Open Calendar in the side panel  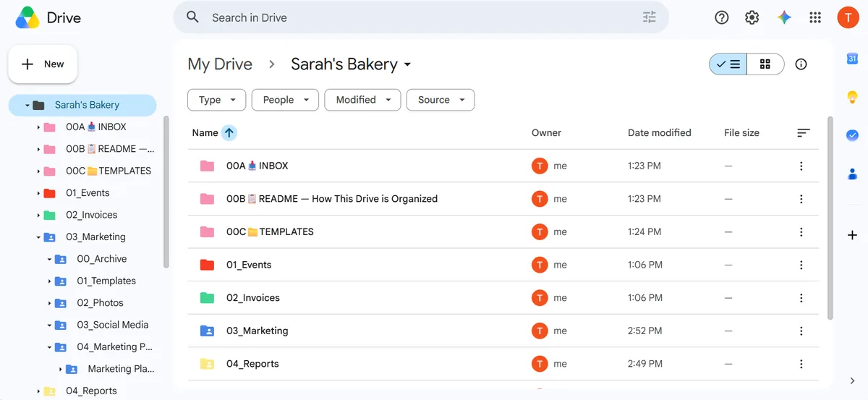(852, 59)
